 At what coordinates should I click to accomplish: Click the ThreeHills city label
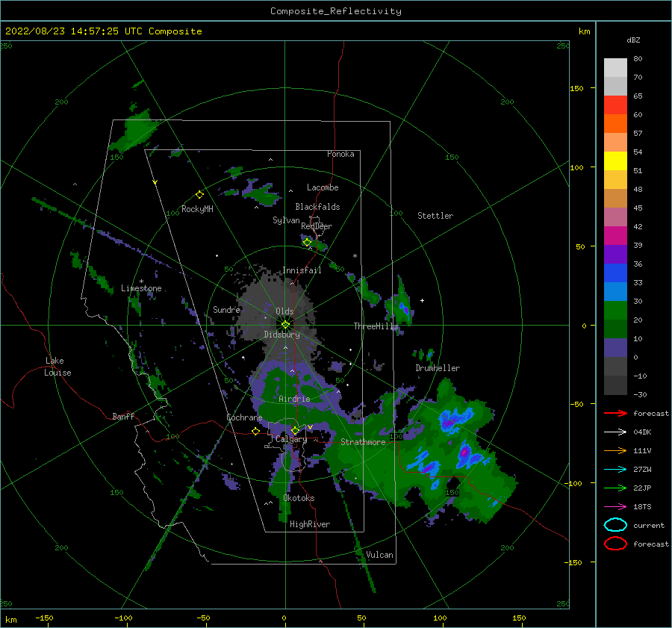point(376,326)
